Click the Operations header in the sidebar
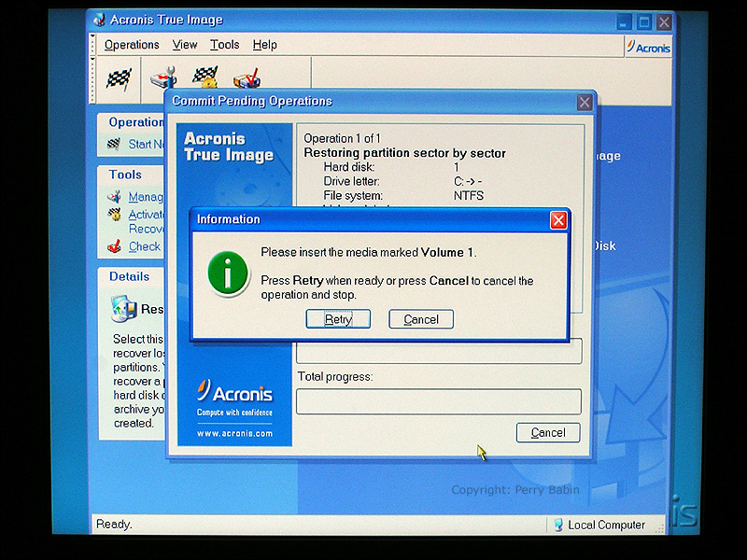 point(136,122)
